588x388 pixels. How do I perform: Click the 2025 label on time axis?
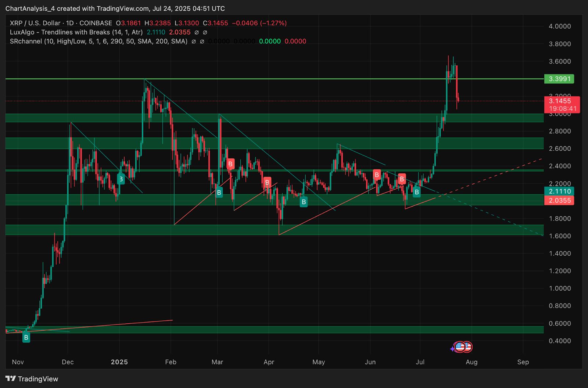[x=119, y=362]
